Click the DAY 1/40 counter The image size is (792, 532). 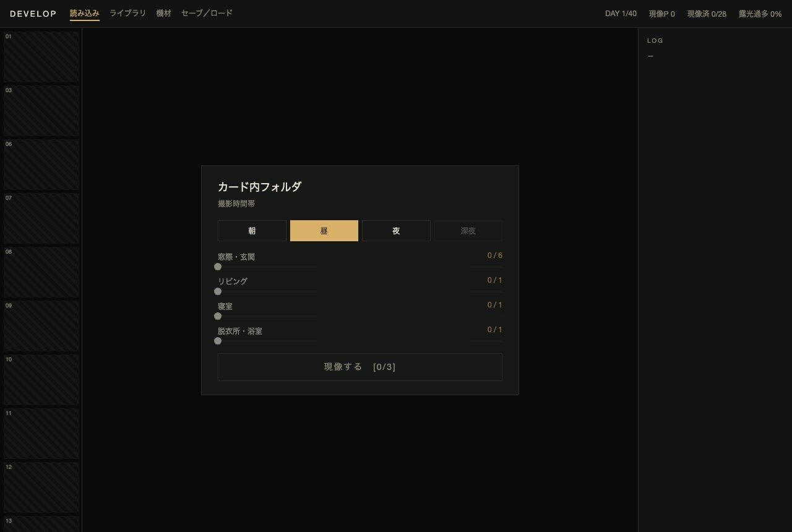[x=621, y=14]
